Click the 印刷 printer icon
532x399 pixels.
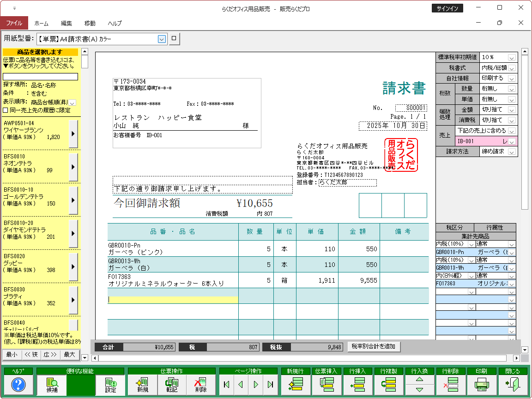[481, 384]
